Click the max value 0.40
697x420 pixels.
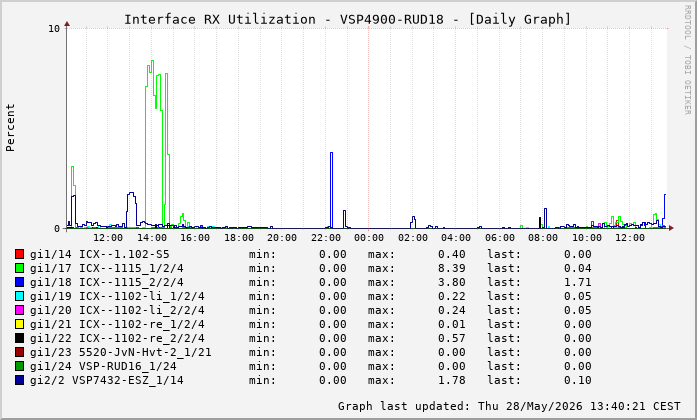452,254
